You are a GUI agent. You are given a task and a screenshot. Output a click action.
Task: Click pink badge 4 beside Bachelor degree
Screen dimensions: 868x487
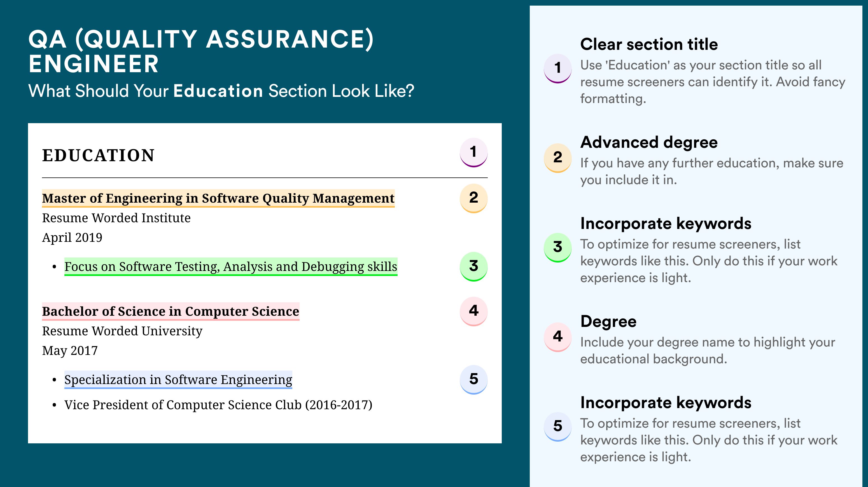coord(473,311)
